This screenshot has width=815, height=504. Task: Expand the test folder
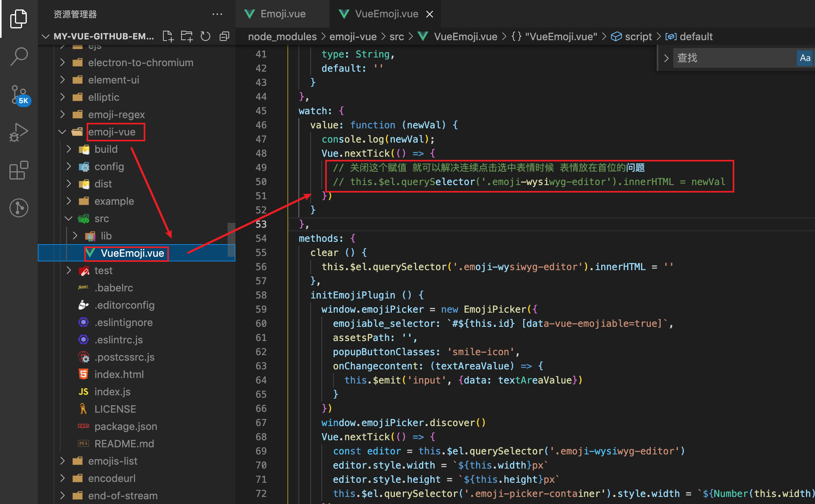(137, 271)
